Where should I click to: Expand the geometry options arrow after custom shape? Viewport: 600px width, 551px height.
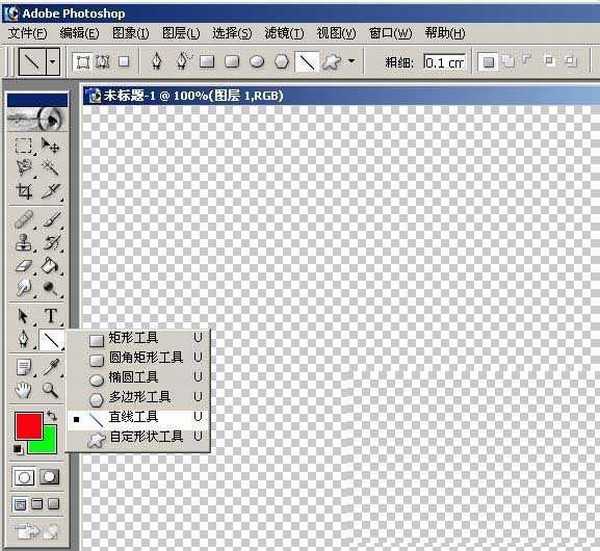351,62
